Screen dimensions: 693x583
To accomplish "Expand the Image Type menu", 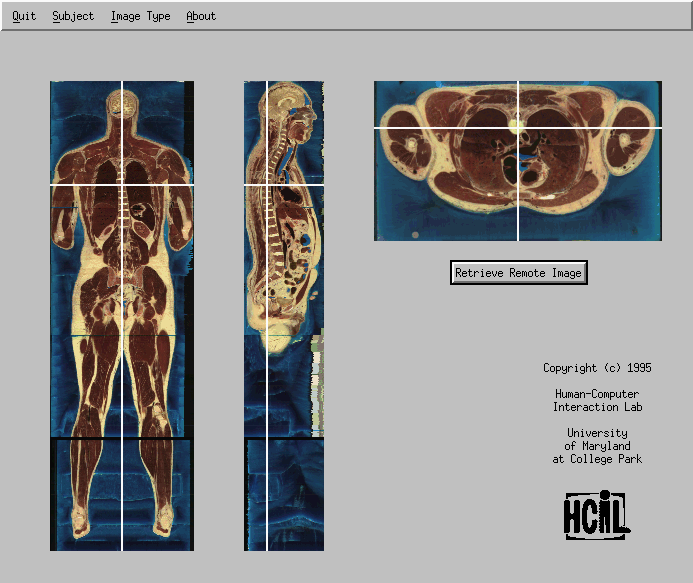I will (x=140, y=16).
